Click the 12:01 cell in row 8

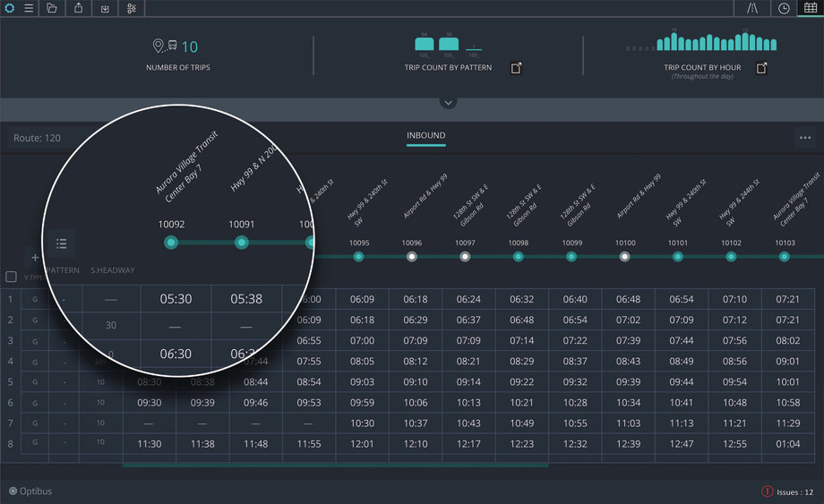point(362,444)
